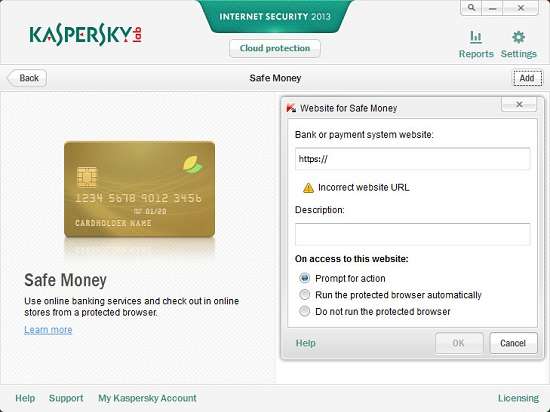
Task: Cancel the Website for Safe Money dialog
Action: point(513,343)
